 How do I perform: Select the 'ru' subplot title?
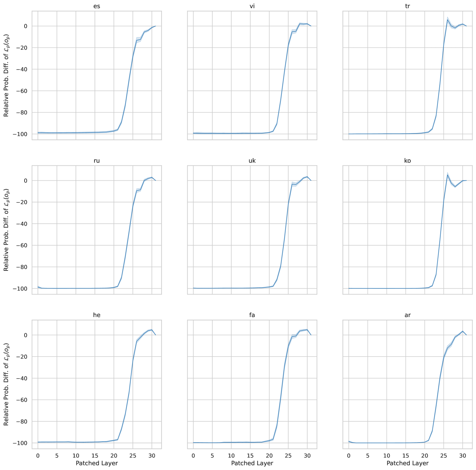click(97, 161)
